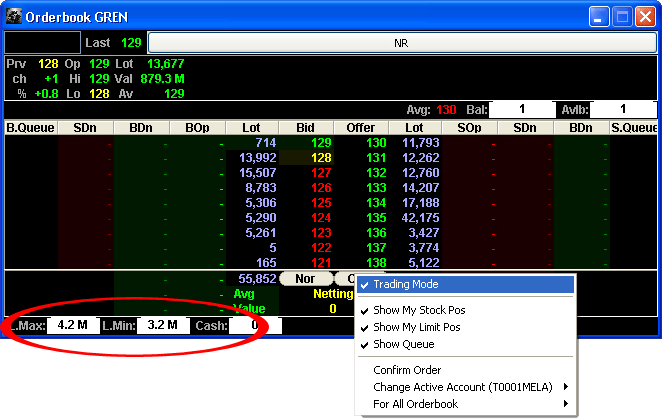Select bid price 124
The image size is (662, 419).
(x=321, y=218)
